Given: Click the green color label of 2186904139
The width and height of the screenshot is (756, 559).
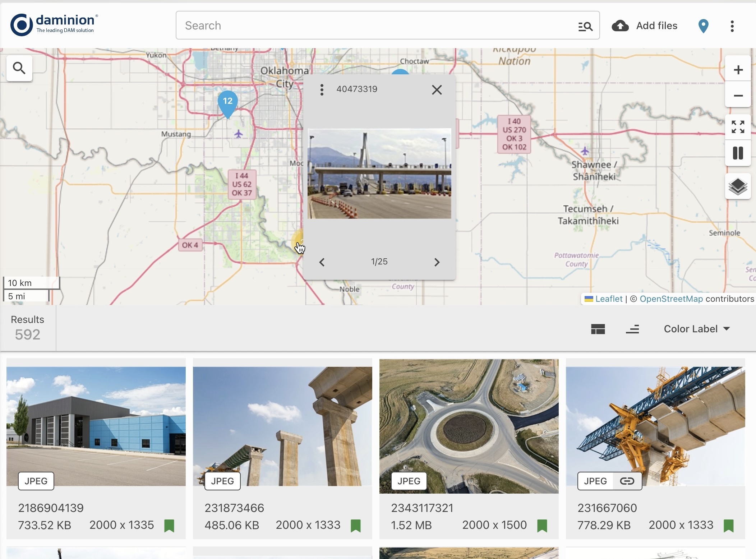Looking at the screenshot, I should (169, 526).
